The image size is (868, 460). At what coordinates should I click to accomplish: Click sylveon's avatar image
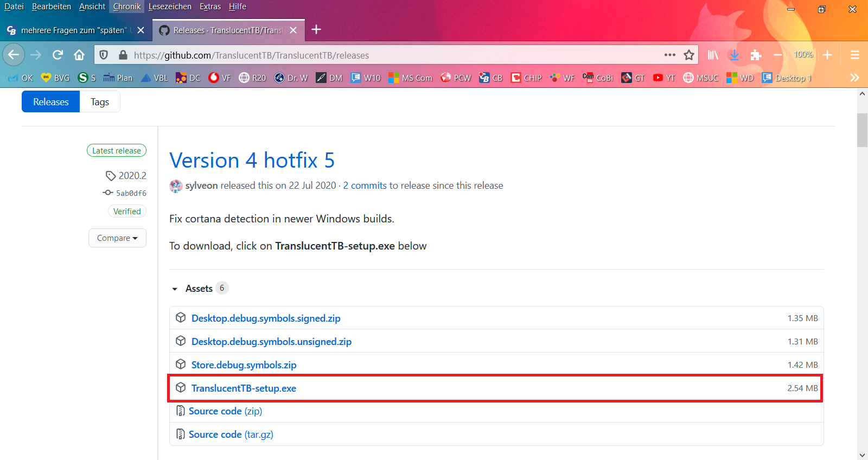tap(176, 186)
